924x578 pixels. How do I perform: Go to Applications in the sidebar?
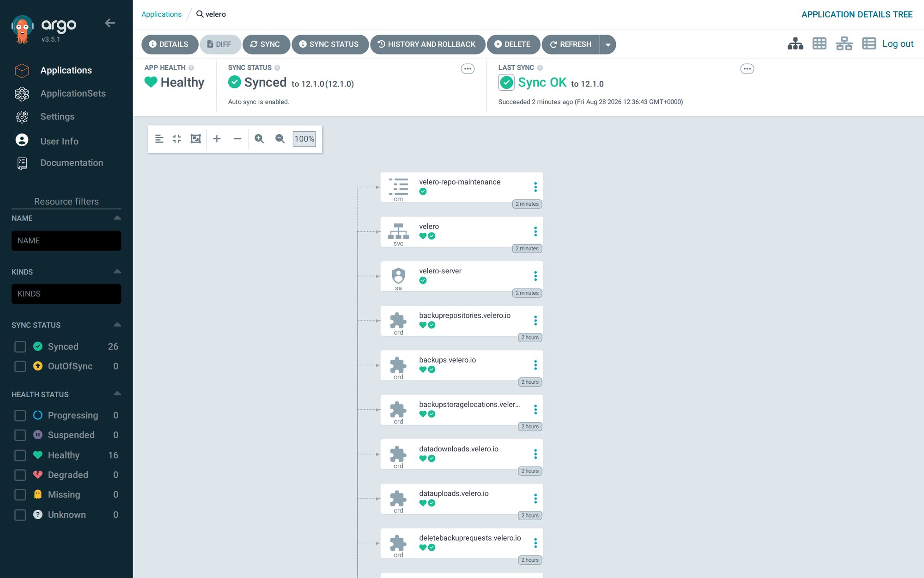[66, 70]
